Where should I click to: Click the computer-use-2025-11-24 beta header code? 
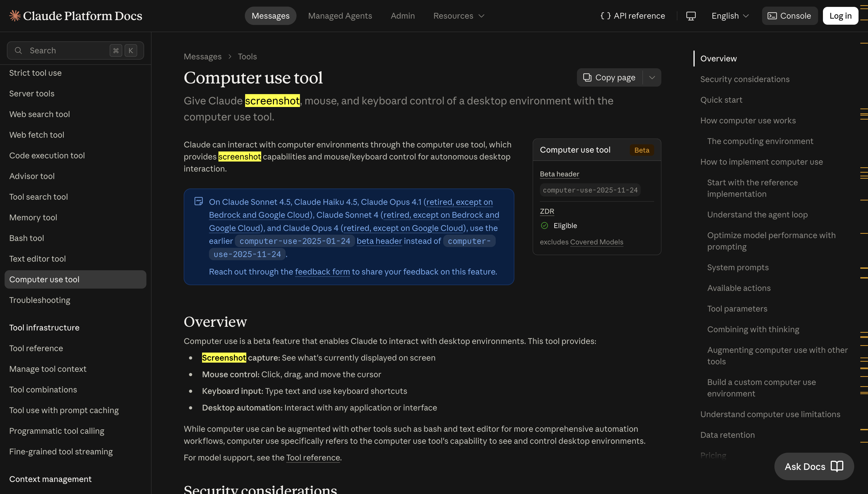pyautogui.click(x=590, y=190)
